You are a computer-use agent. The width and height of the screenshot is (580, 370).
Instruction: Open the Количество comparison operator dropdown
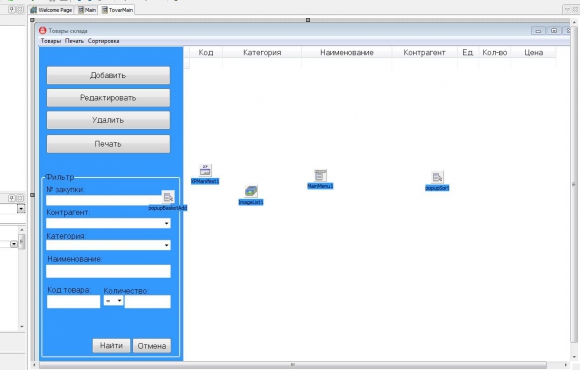pyautogui.click(x=114, y=300)
